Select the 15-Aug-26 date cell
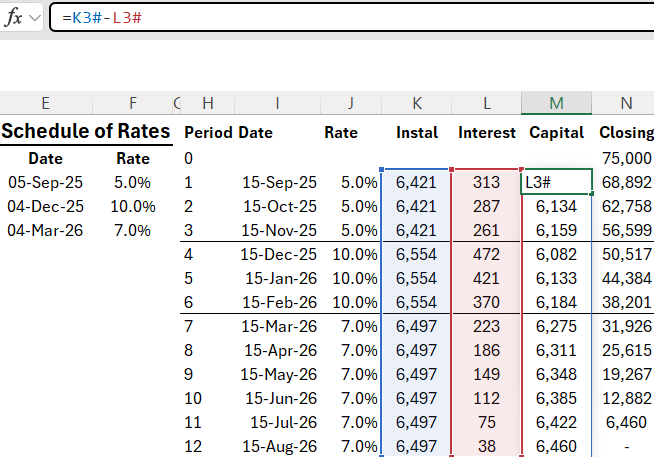This screenshot has height=457, width=654. (279, 447)
